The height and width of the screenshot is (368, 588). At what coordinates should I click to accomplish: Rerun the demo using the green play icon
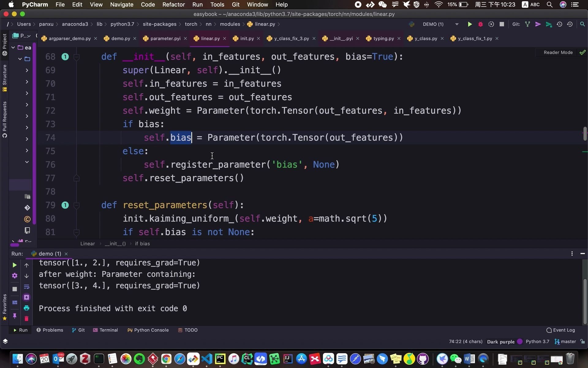pyautogui.click(x=14, y=265)
